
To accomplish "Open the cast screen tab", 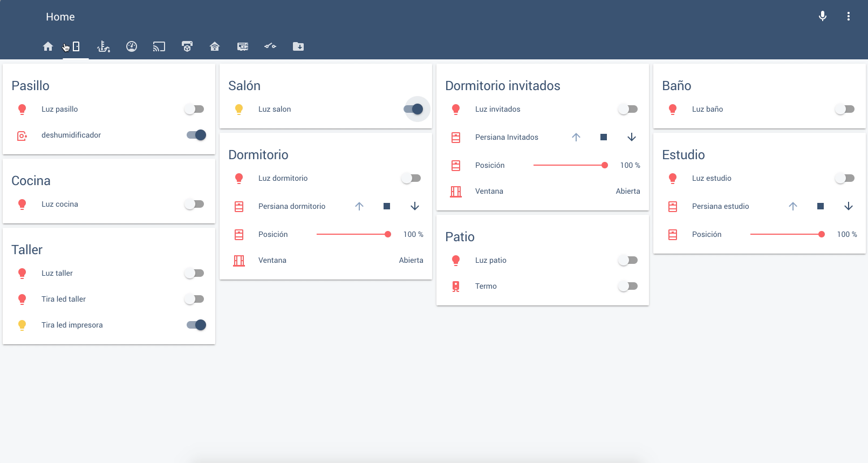I will [x=159, y=46].
